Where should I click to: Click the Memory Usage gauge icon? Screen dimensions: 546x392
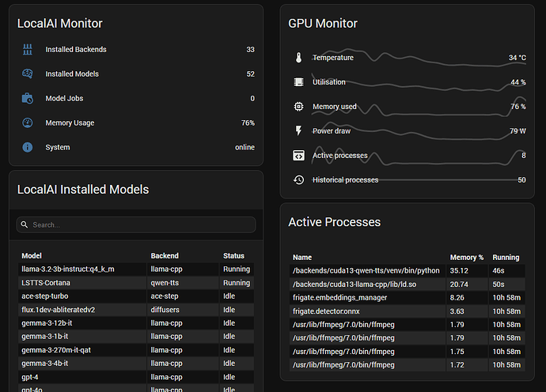28,123
